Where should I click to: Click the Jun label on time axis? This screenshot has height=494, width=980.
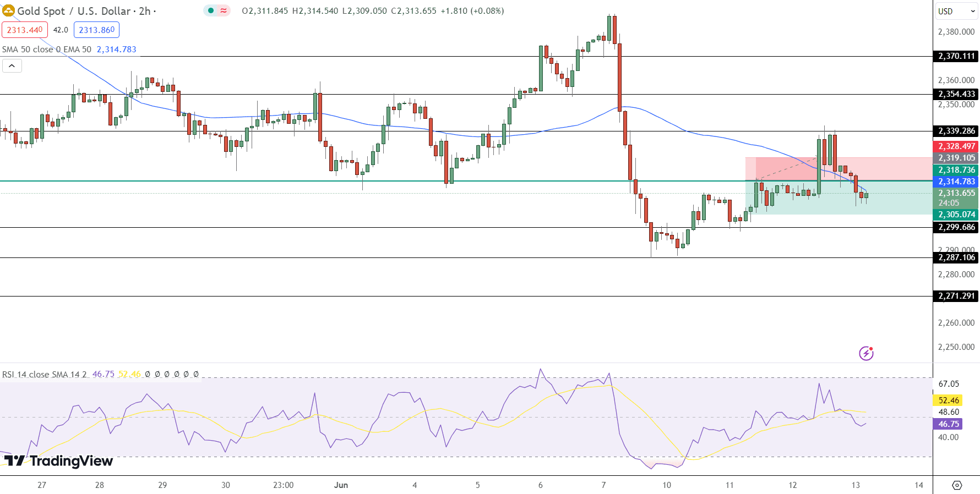341,485
